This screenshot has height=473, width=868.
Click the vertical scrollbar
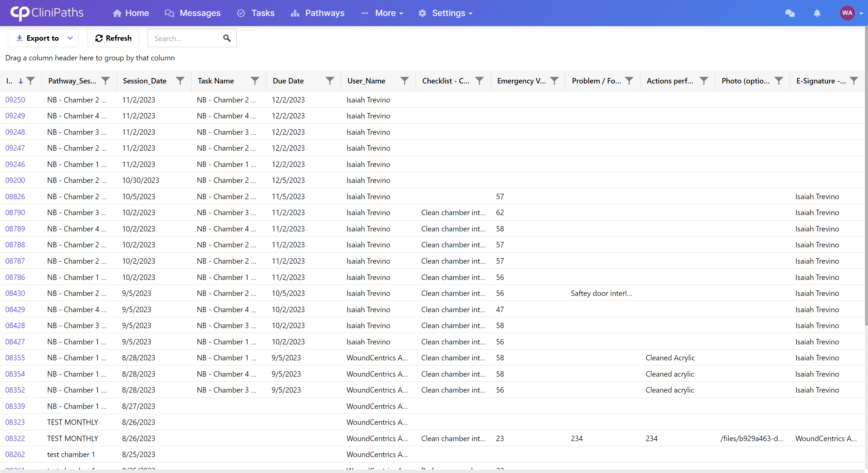(866, 176)
